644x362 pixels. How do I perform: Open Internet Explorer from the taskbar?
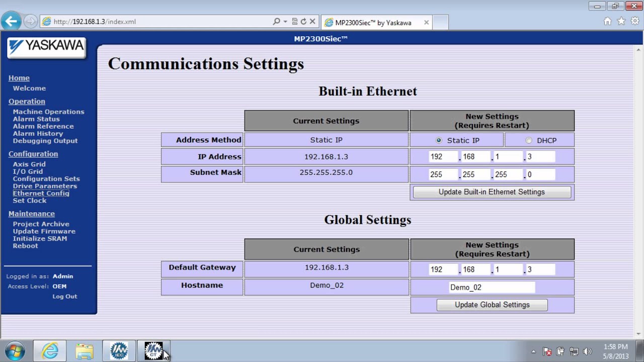pos(50,351)
